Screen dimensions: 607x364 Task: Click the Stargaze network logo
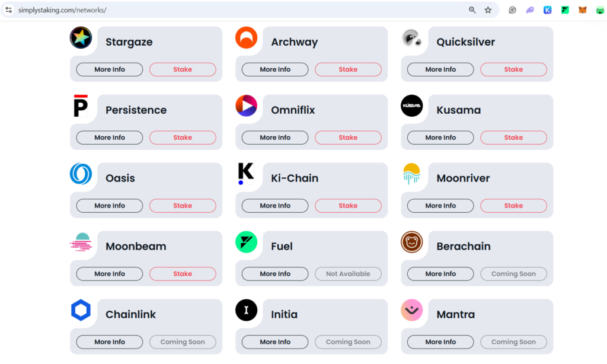click(81, 38)
